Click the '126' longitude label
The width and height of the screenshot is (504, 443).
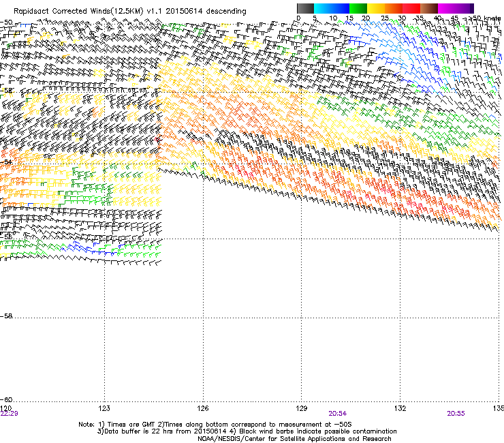pyautogui.click(x=203, y=408)
